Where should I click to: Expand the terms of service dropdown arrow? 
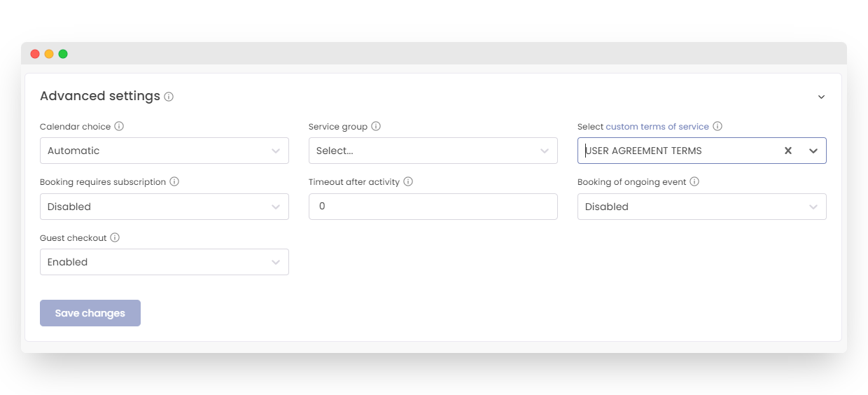click(x=813, y=151)
